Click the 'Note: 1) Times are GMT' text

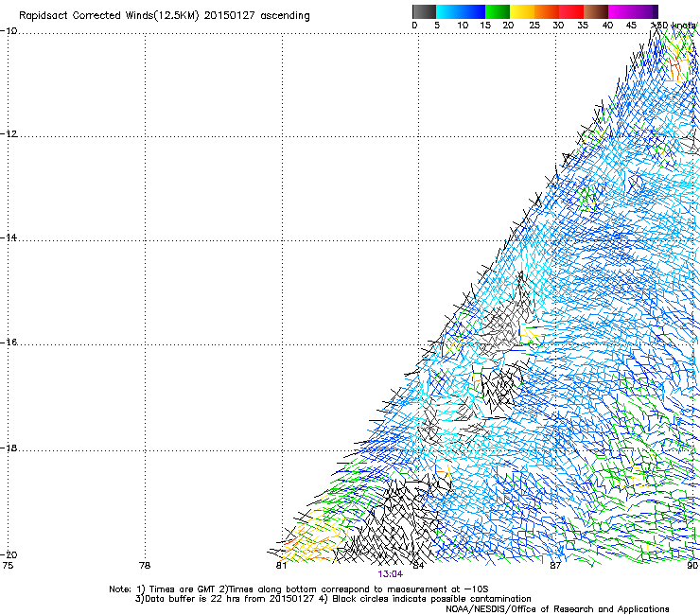[164, 589]
